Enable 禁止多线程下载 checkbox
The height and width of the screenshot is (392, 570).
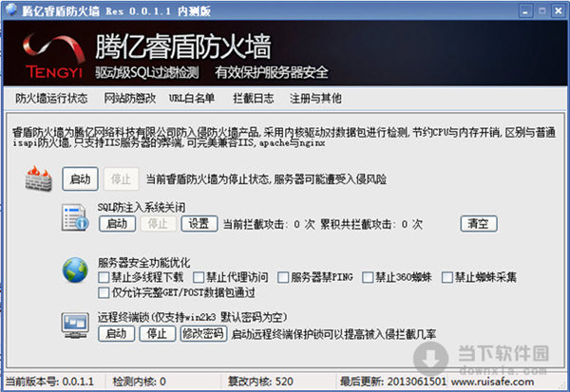104,277
